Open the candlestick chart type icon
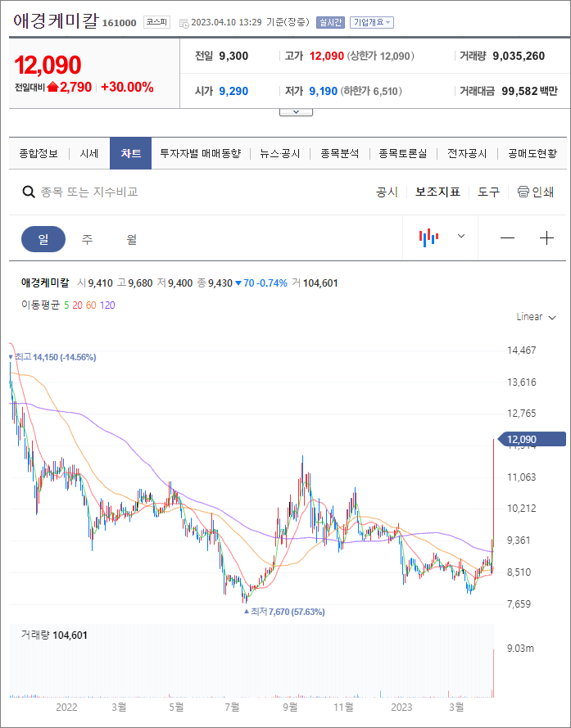Viewport: 571px width, 728px height. 428,237
